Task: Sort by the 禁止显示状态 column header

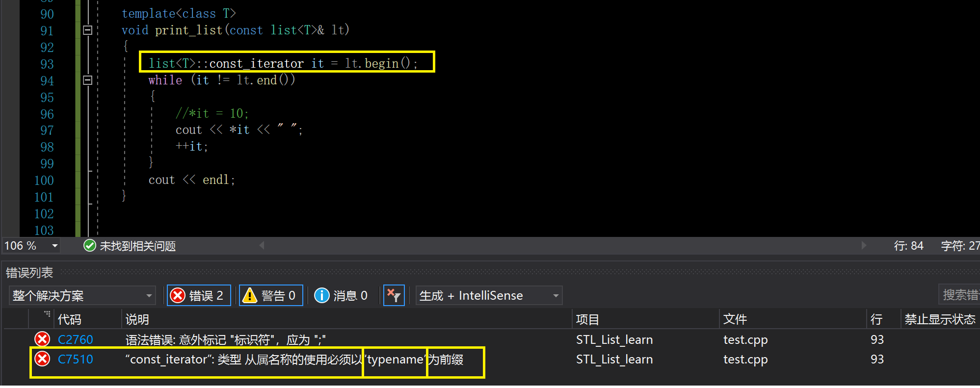Action: pyautogui.click(x=940, y=319)
